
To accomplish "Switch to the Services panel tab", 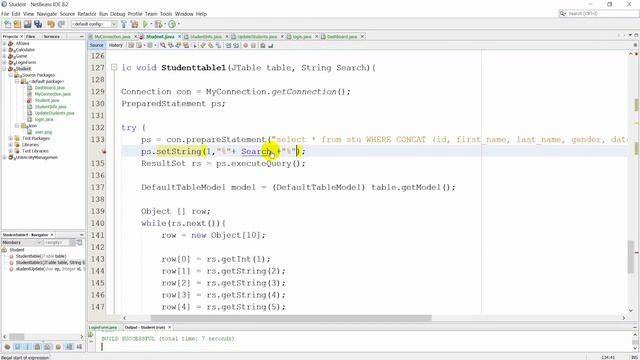I will click(x=51, y=36).
